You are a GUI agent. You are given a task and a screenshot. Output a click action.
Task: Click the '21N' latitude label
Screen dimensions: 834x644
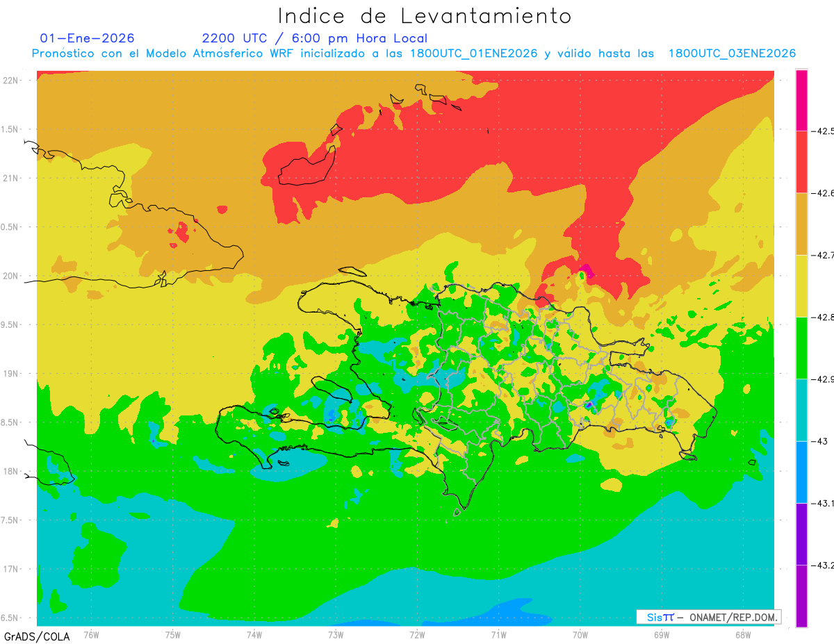[x=11, y=178]
